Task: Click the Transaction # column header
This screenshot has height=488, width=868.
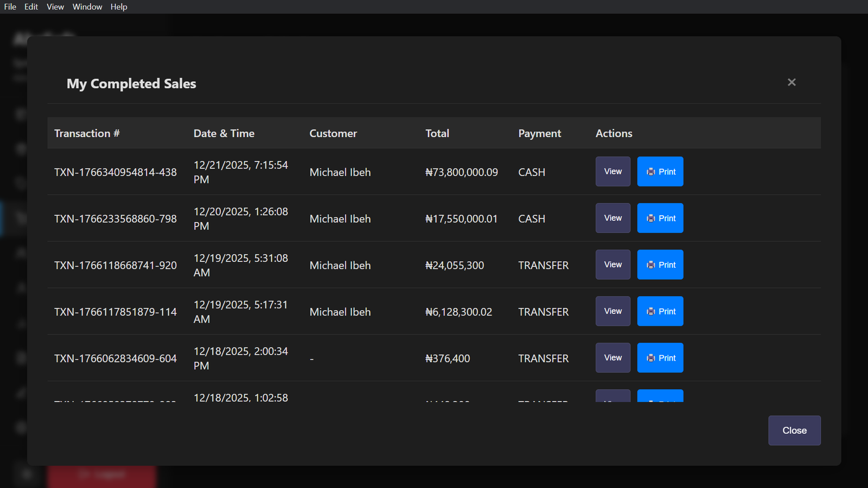Action: tap(87, 133)
